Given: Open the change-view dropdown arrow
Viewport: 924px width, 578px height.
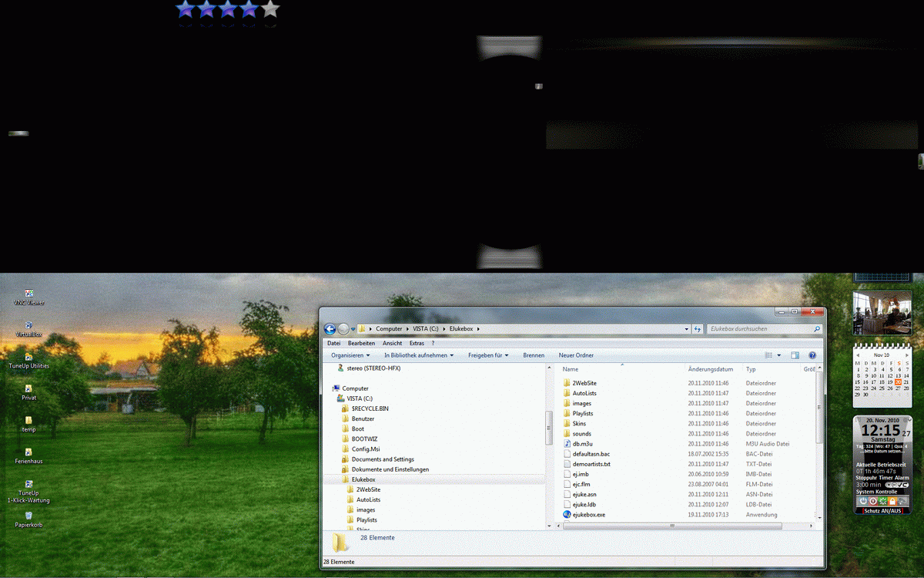Looking at the screenshot, I should (778, 355).
